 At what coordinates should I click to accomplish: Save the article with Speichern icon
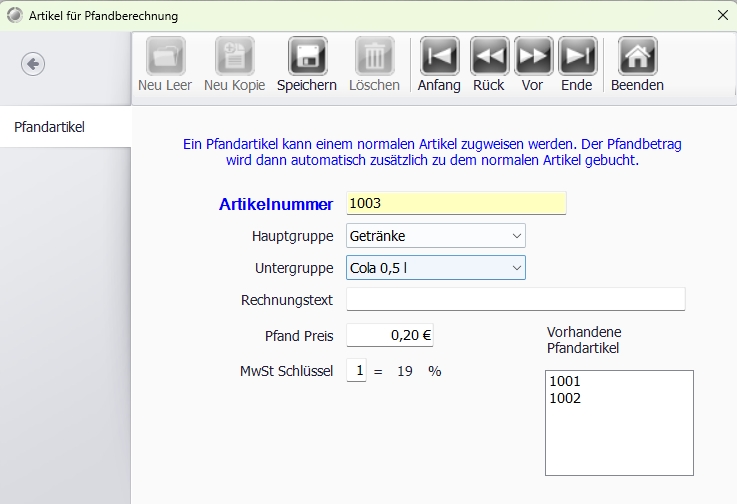pos(307,56)
